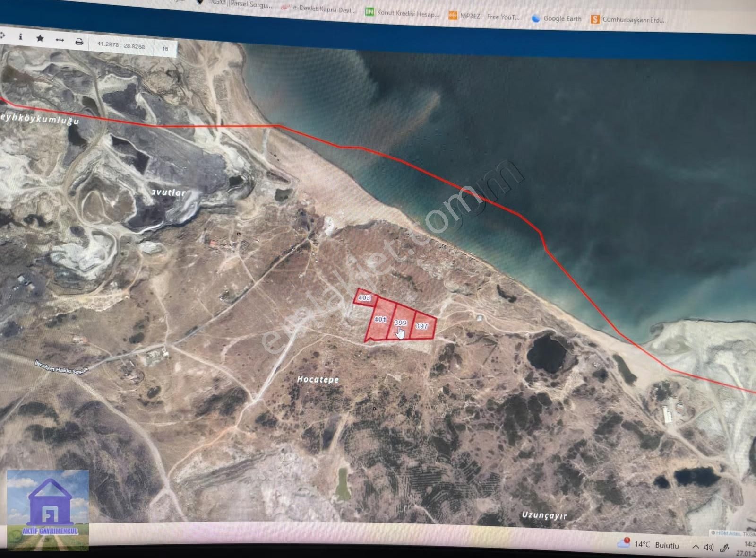Open Konut Kredisi Hesap bookmark
Screen dimensions: 756x558
pyautogui.click(x=403, y=13)
